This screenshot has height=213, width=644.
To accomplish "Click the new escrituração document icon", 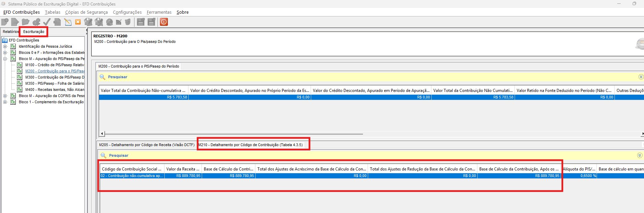I will (x=5, y=22).
